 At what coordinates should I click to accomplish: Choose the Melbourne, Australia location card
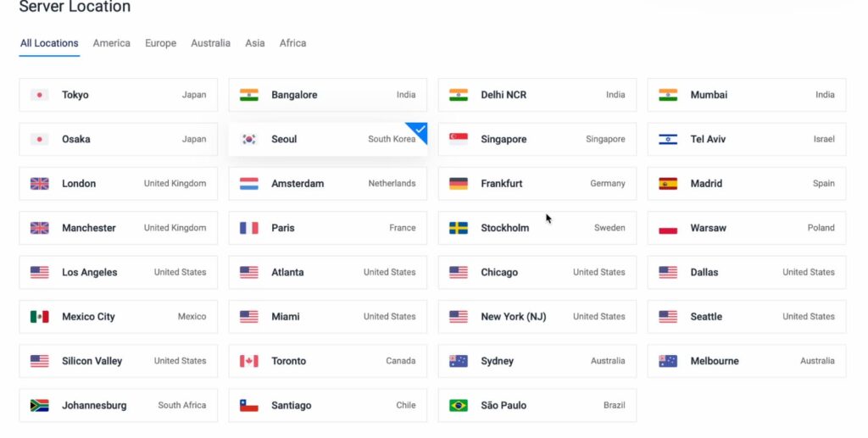tap(746, 361)
